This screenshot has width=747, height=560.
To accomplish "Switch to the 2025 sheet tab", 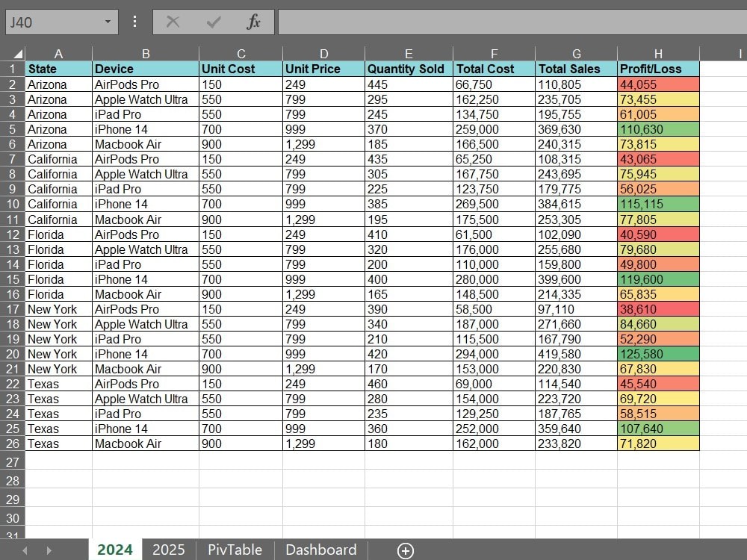I will [x=169, y=550].
